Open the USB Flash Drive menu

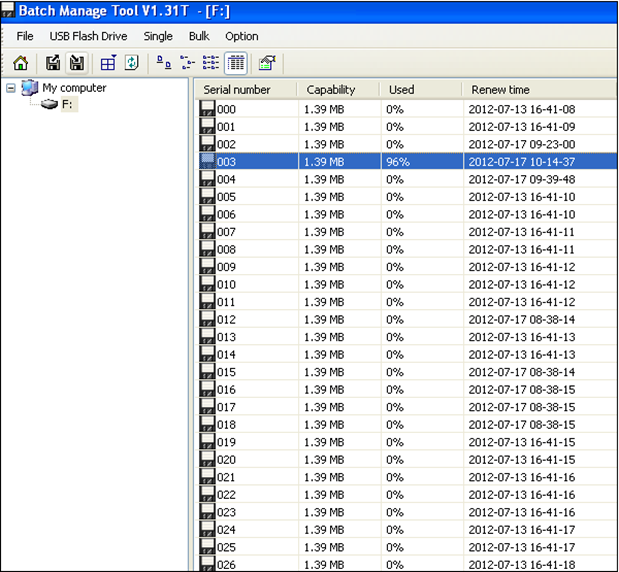[88, 36]
